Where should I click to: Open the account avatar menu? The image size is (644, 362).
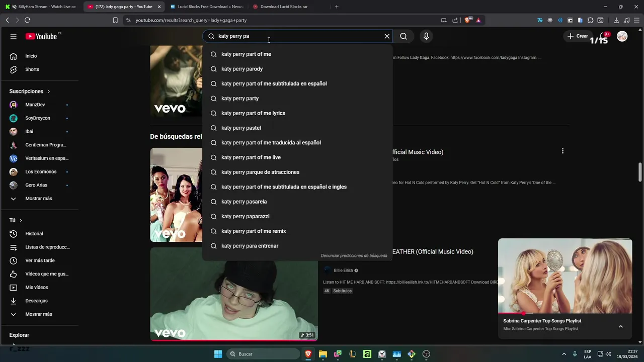[622, 36]
